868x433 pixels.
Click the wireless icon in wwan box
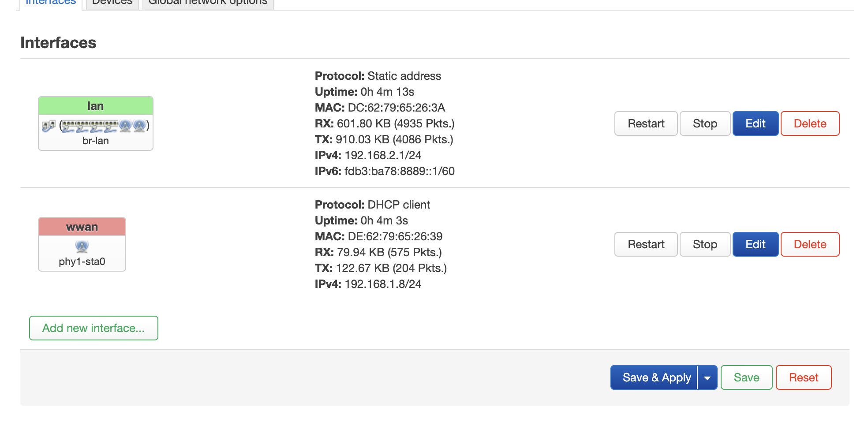pyautogui.click(x=82, y=246)
